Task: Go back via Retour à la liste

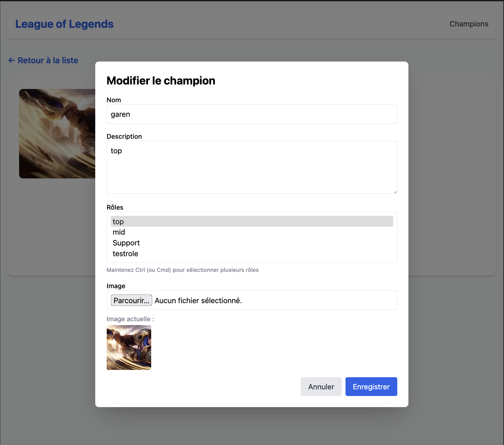Action: [43, 60]
